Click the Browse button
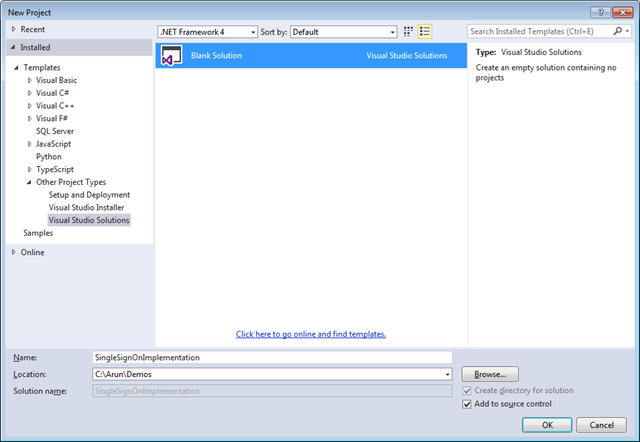The width and height of the screenshot is (640, 442). pyautogui.click(x=490, y=374)
